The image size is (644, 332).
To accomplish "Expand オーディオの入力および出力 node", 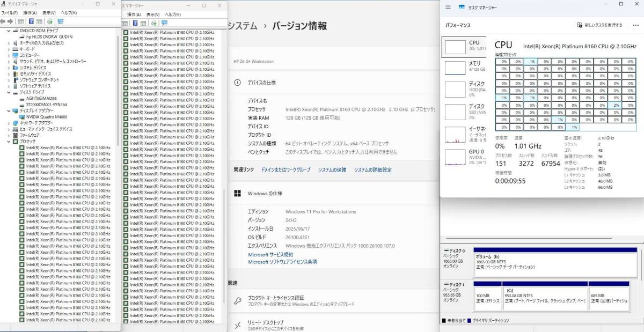I will 8,43.
